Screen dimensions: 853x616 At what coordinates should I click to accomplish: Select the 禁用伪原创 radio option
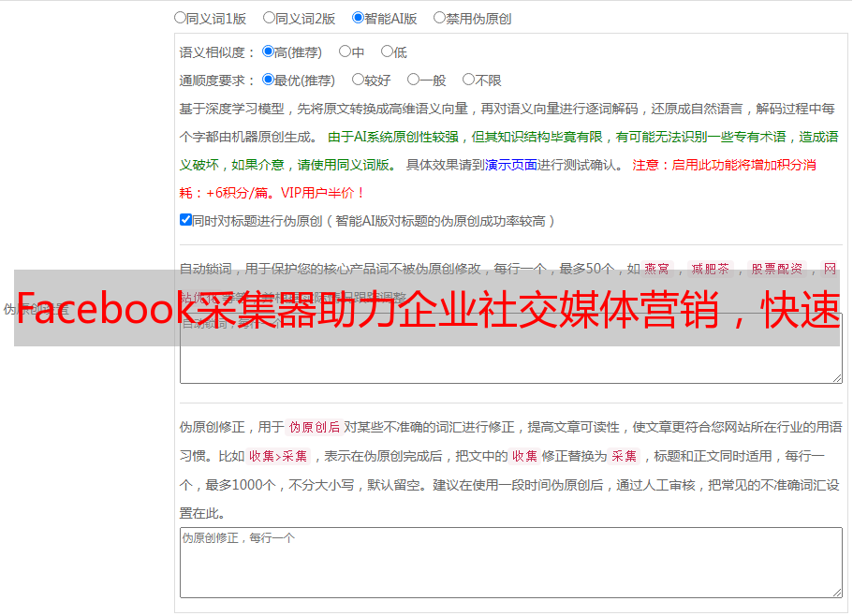(439, 18)
